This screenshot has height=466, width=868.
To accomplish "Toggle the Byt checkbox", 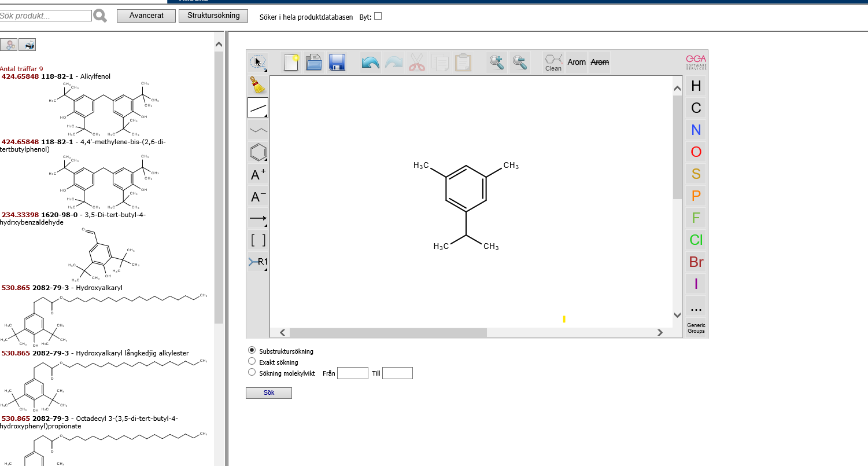I will click(378, 16).
